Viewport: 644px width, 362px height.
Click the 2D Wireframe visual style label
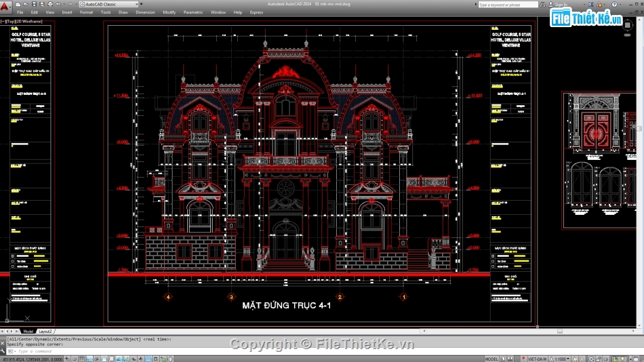point(29,22)
